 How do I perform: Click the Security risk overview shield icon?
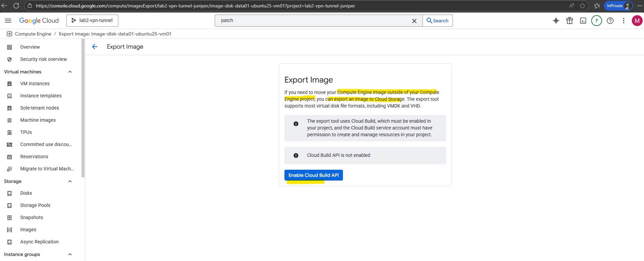pos(9,60)
